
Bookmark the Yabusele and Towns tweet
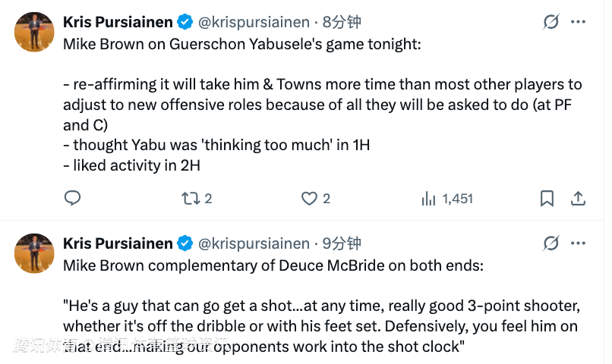tap(547, 199)
